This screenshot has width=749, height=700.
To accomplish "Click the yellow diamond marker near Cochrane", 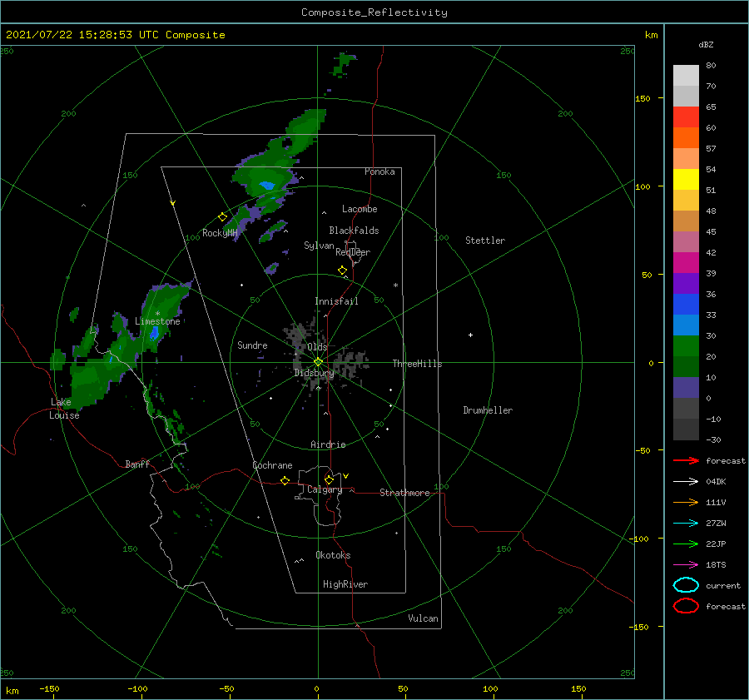I will click(285, 480).
